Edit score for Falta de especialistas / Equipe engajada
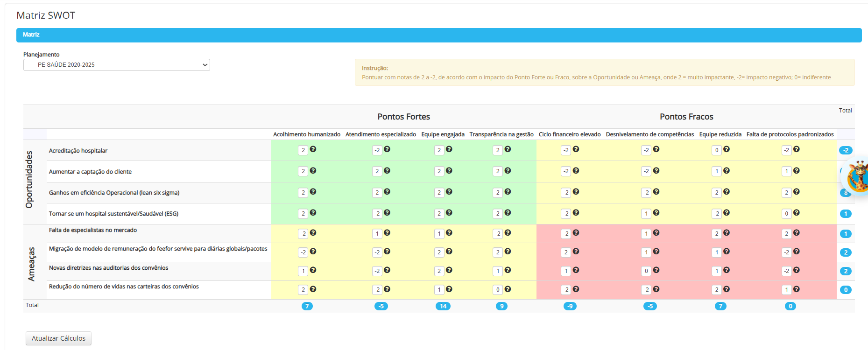Image resolution: width=868 pixels, height=350 pixels. click(x=439, y=234)
